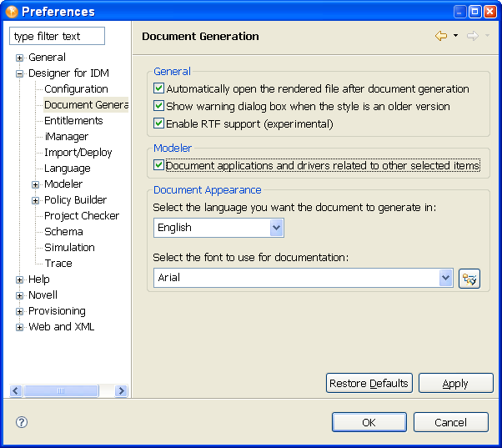This screenshot has height=448, width=502.
Task: Expand the Modeler tree node
Action: (36, 184)
